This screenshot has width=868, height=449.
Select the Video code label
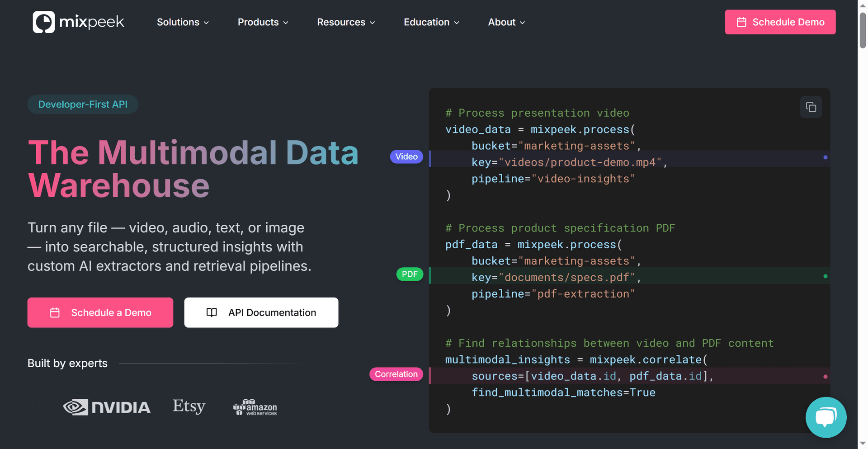(406, 156)
